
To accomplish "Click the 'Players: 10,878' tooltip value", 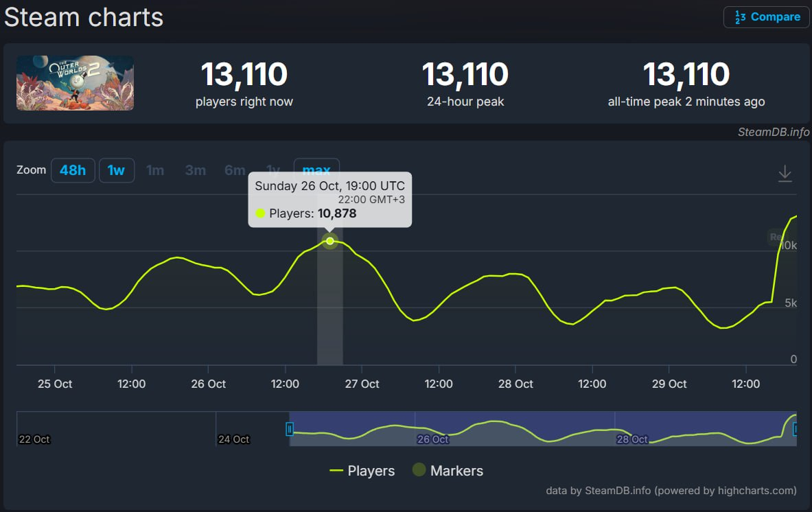I will click(x=313, y=213).
